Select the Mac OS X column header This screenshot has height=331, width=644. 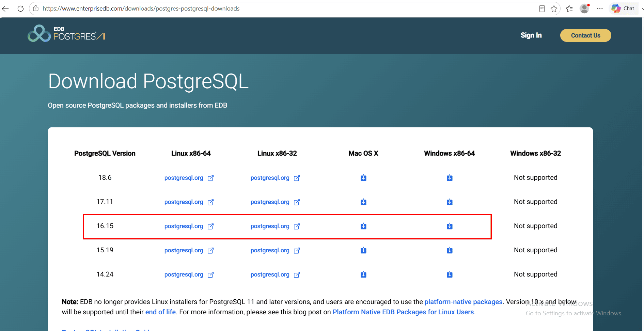click(x=363, y=153)
